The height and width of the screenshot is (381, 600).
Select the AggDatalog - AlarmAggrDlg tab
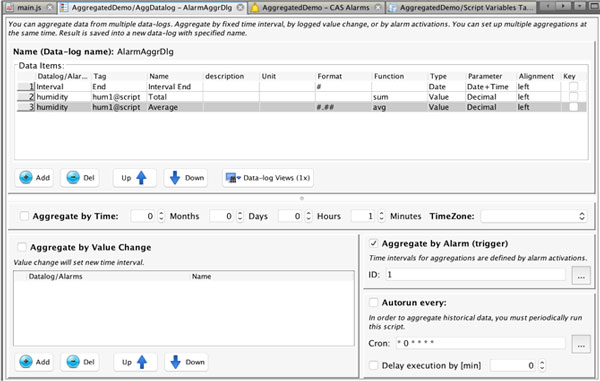pos(152,7)
